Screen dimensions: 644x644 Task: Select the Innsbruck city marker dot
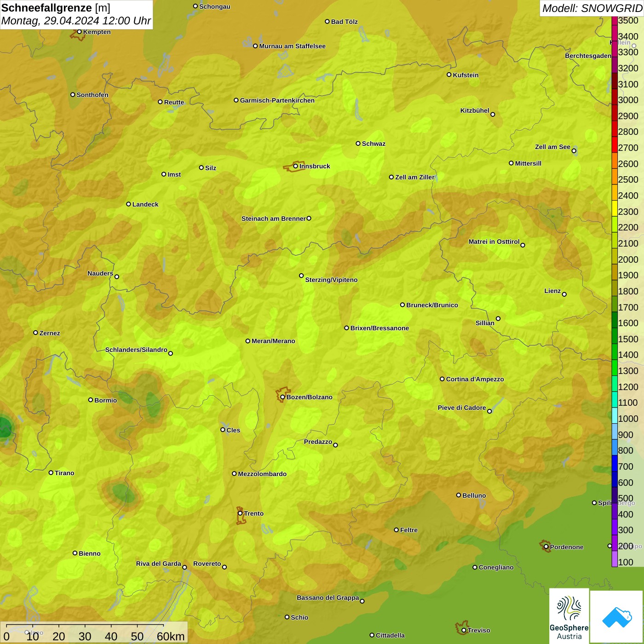point(295,166)
